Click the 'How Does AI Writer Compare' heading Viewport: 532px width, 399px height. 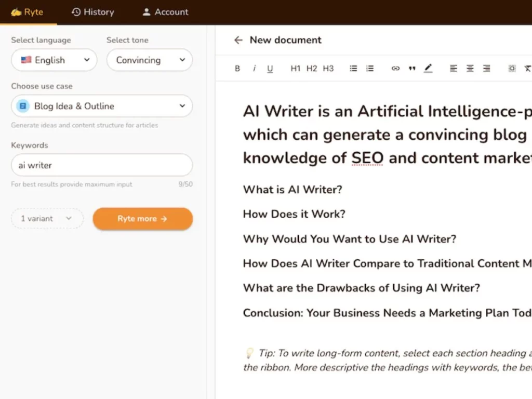point(388,263)
